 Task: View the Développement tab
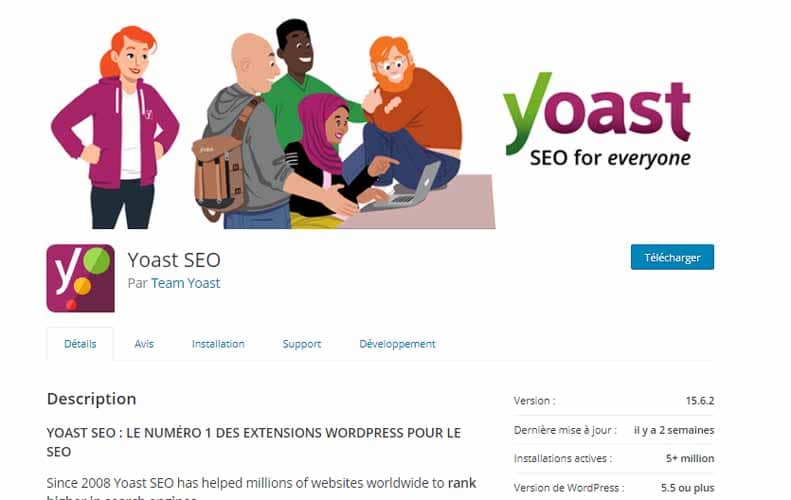coord(397,344)
